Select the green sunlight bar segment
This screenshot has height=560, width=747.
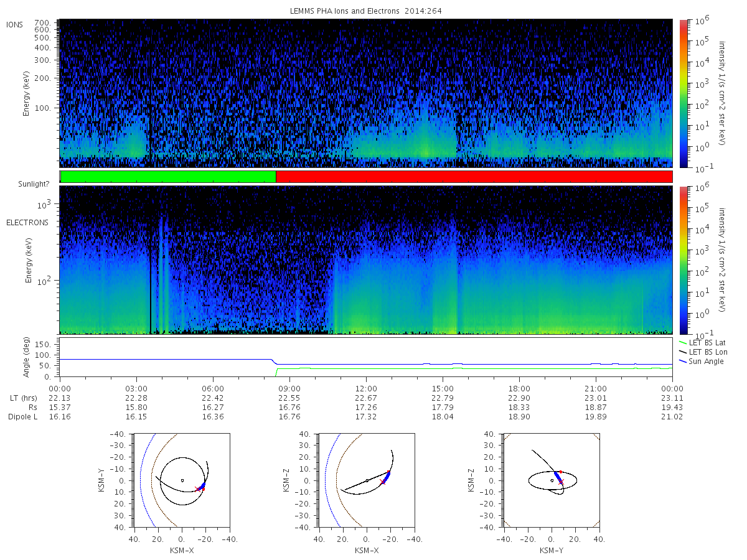(168, 177)
